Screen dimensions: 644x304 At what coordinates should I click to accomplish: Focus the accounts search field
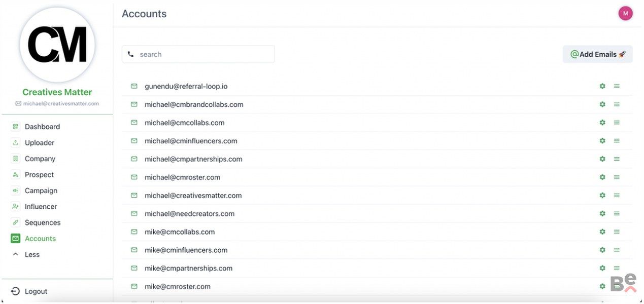(x=203, y=54)
